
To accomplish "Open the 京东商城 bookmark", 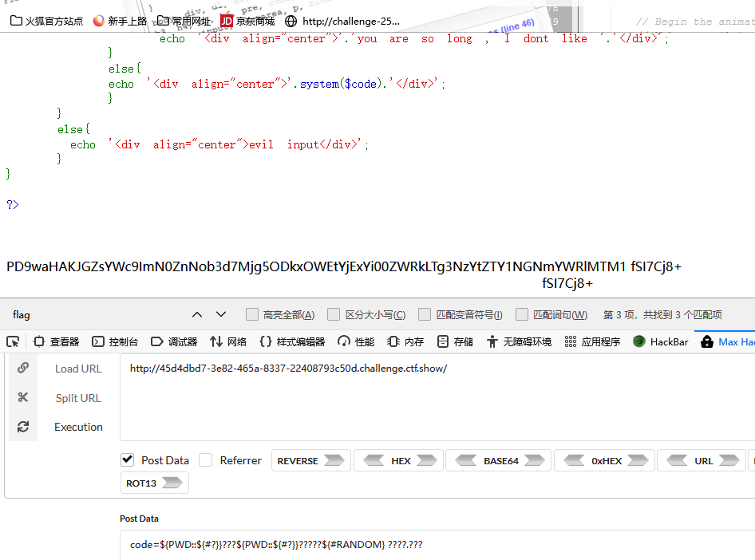I will (247, 22).
